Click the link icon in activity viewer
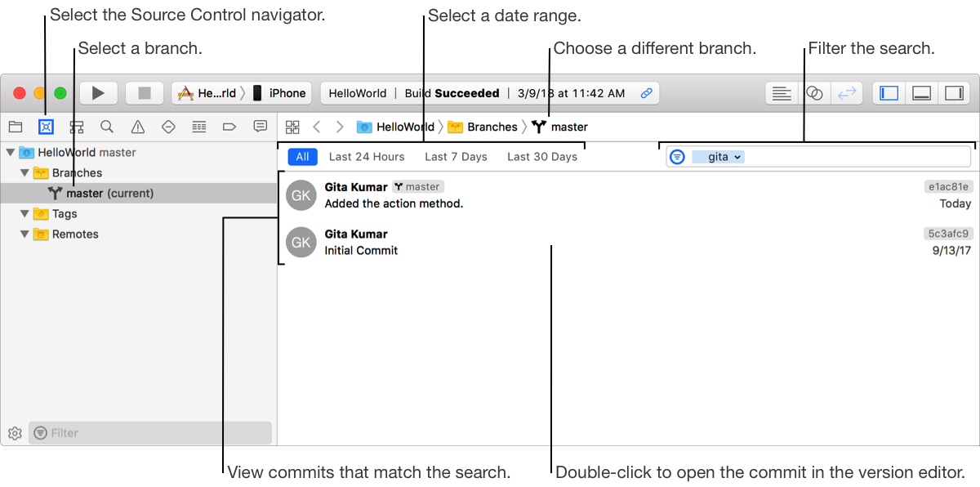 (646, 93)
